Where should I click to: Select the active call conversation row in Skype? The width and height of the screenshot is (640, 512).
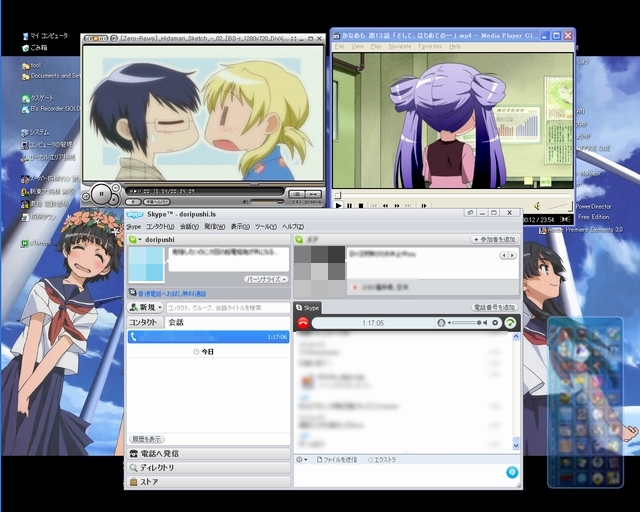(208, 337)
